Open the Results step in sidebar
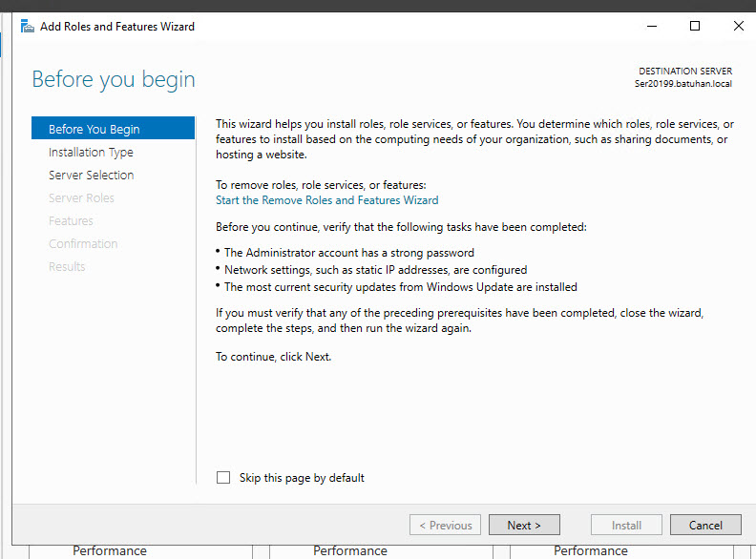 [67, 267]
